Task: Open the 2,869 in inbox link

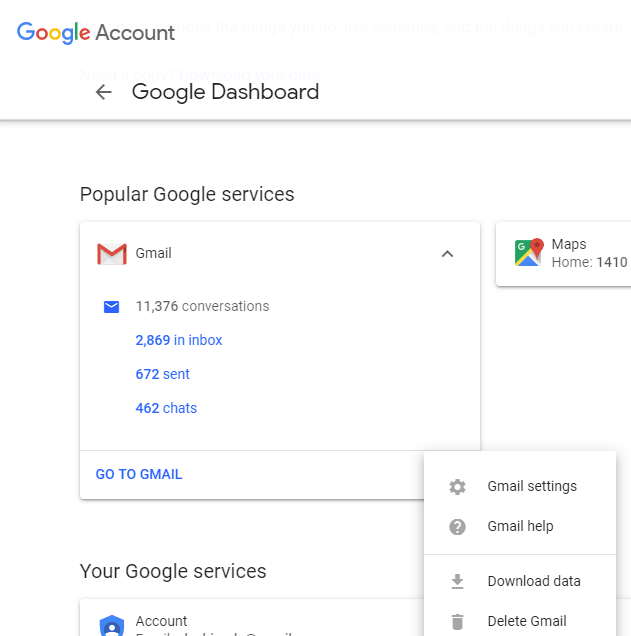Action: [x=179, y=340]
